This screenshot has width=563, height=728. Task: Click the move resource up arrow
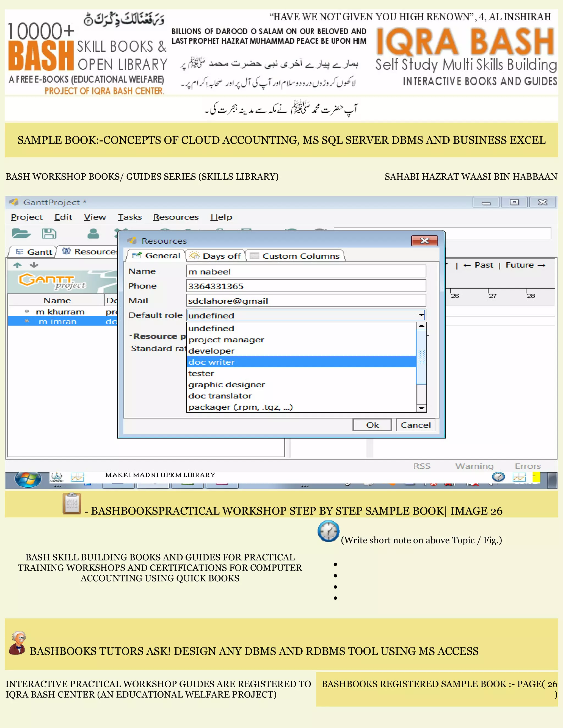17,265
